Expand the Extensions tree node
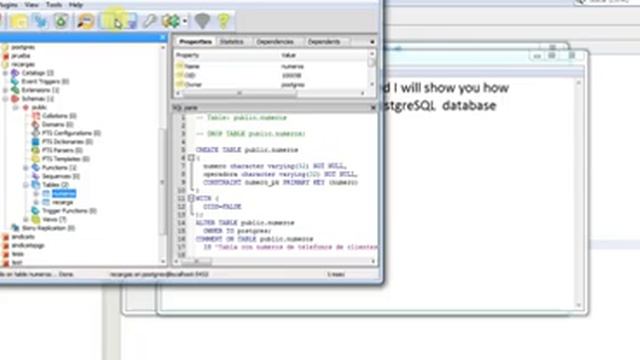This screenshot has width=640, height=360. [x=5, y=90]
